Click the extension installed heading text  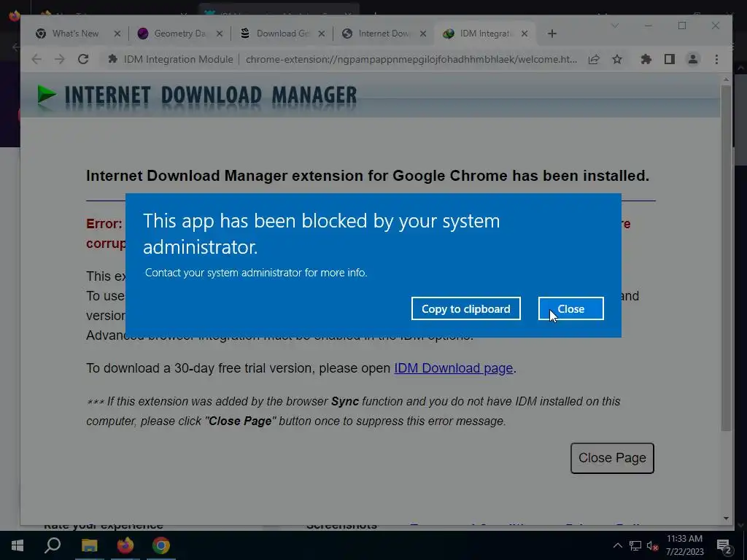point(368,176)
